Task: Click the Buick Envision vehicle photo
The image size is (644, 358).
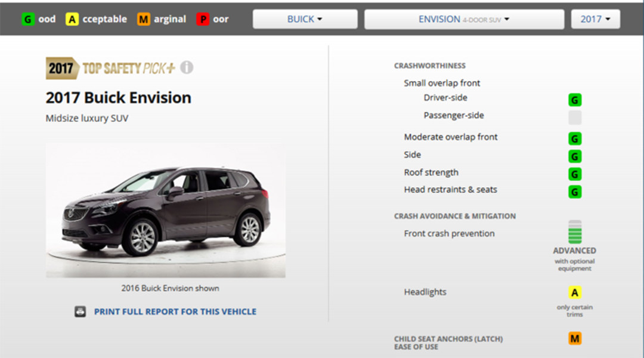Action: [x=166, y=210]
